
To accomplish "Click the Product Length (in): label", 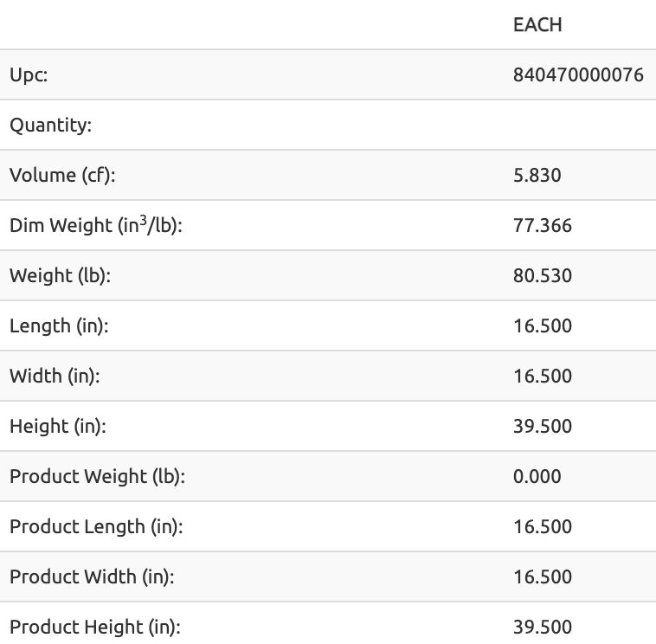I will coord(96,527).
